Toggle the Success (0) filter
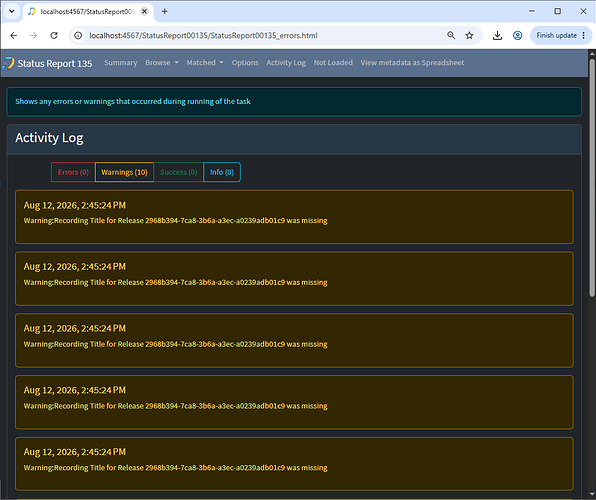 [x=178, y=172]
